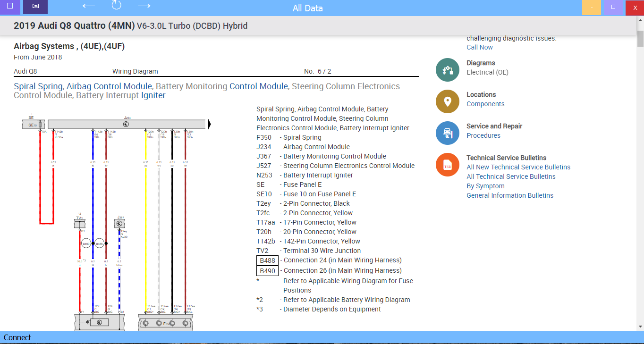The width and height of the screenshot is (644, 344).
Task: Click the scrollbar down arrow
Action: [640, 327]
